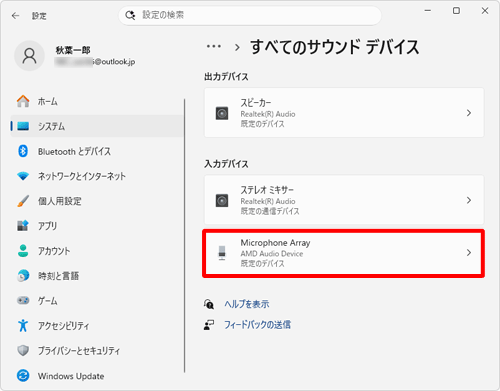Click the network Wi-Fi icon
The image size is (500, 391).
[23, 176]
